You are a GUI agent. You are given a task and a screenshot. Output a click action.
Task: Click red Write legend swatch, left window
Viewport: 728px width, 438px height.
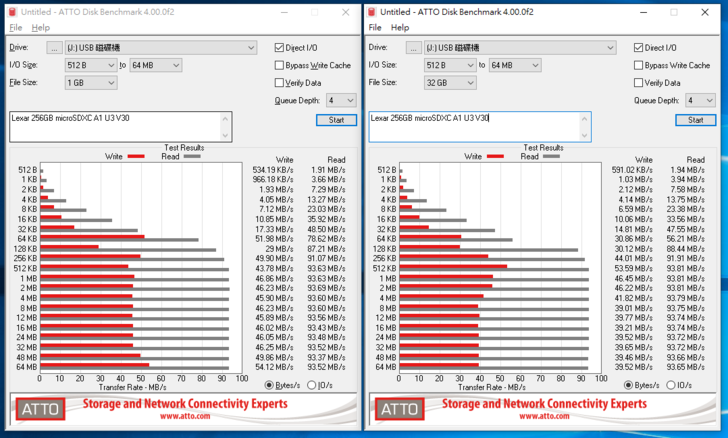pos(136,157)
